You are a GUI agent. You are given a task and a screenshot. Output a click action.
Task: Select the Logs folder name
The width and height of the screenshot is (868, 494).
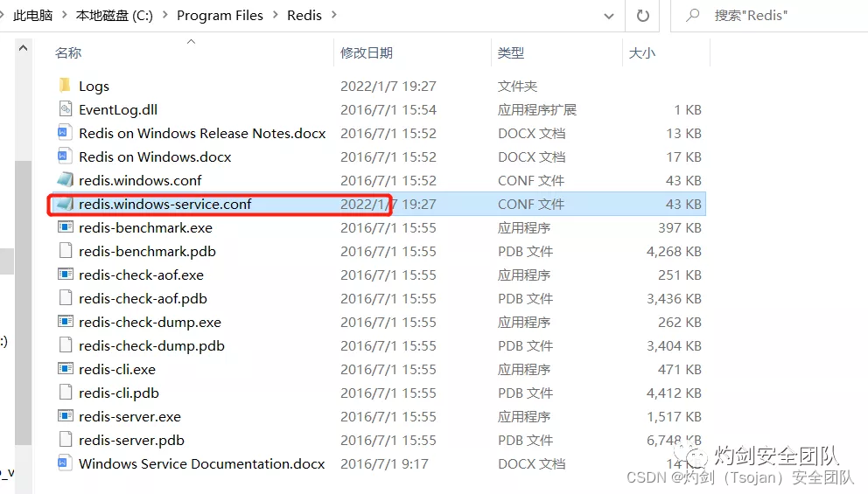(94, 87)
